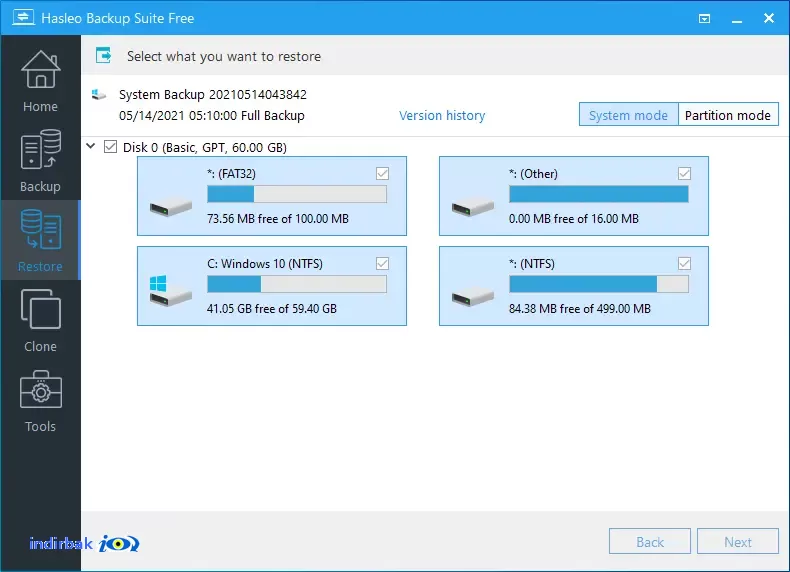Open the Backup section in sidebar
Screen dimensions: 790x572
(40, 161)
